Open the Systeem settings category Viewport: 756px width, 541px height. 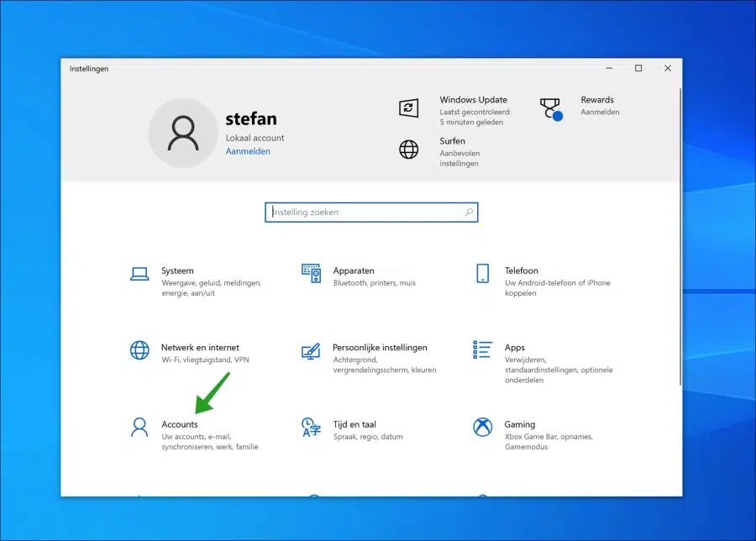click(x=197, y=281)
